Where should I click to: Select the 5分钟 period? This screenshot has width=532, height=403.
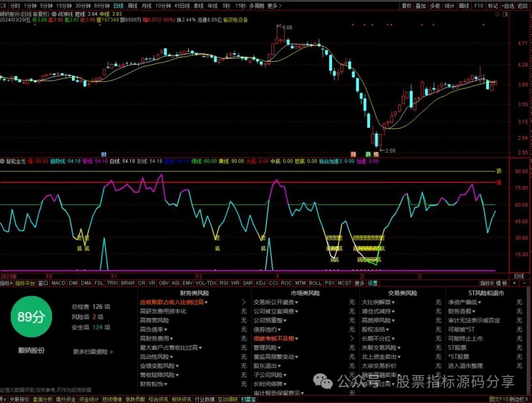tap(46, 6)
